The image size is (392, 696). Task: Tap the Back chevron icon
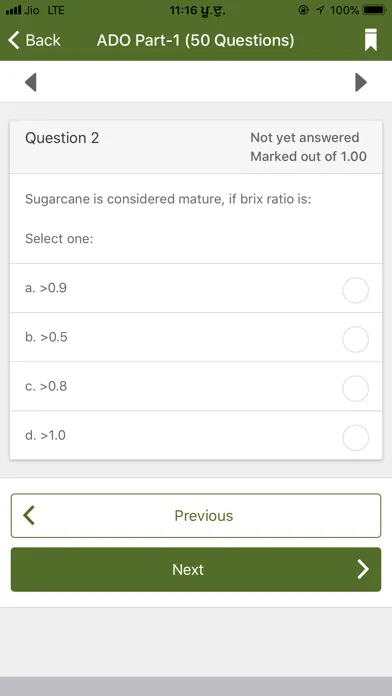click(x=14, y=40)
